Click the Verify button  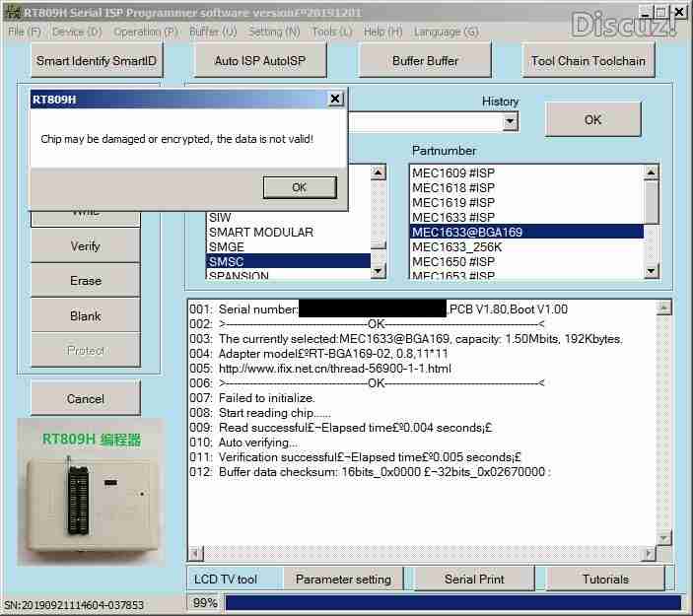pyautogui.click(x=86, y=246)
